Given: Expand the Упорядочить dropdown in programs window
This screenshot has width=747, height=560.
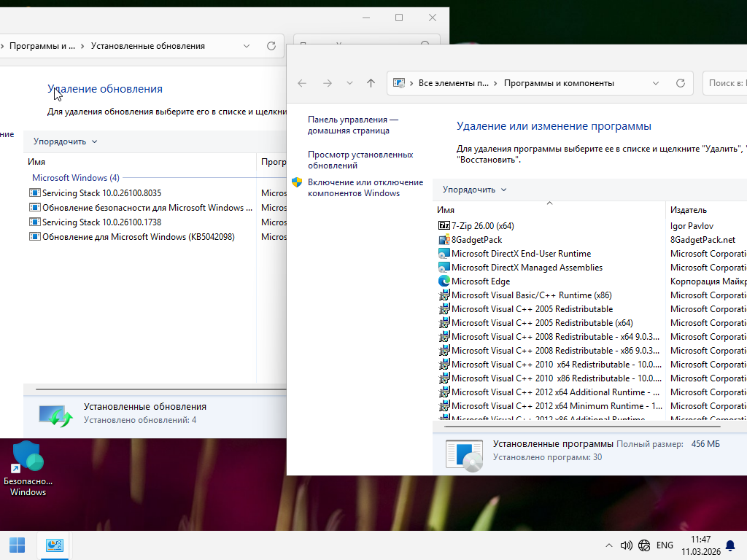Looking at the screenshot, I should coord(474,190).
